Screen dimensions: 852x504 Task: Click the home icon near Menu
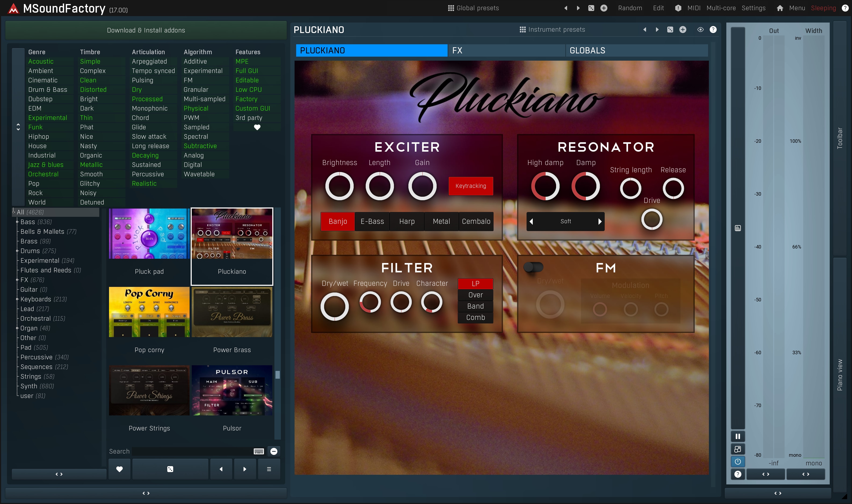(x=780, y=8)
